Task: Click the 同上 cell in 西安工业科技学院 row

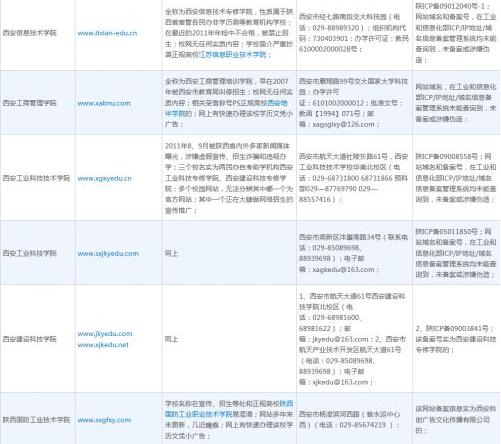Action: pos(229,253)
